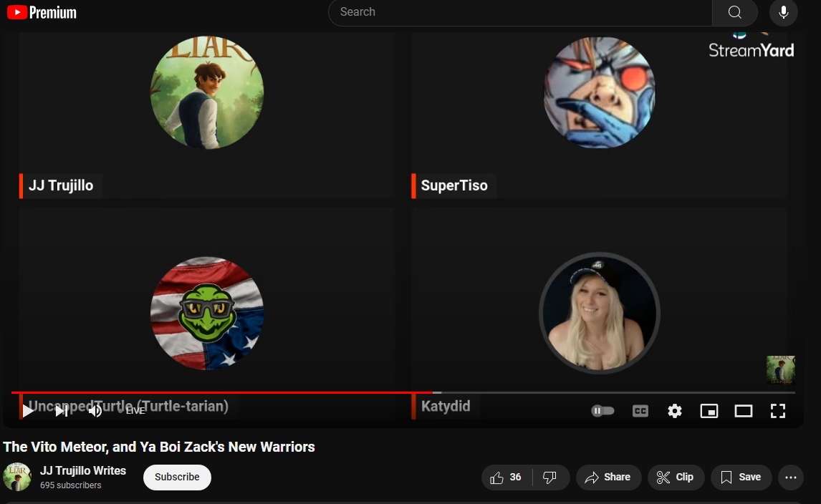Play the video

tap(28, 411)
